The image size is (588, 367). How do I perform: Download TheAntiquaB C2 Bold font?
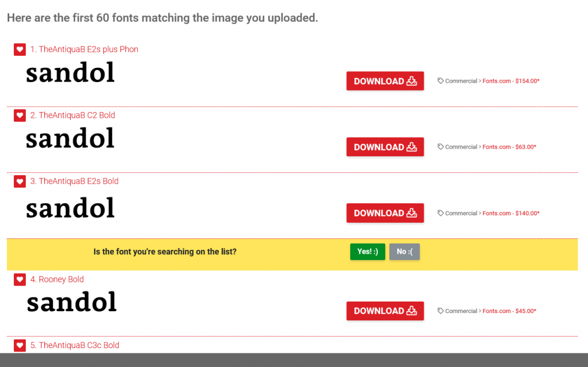click(385, 147)
